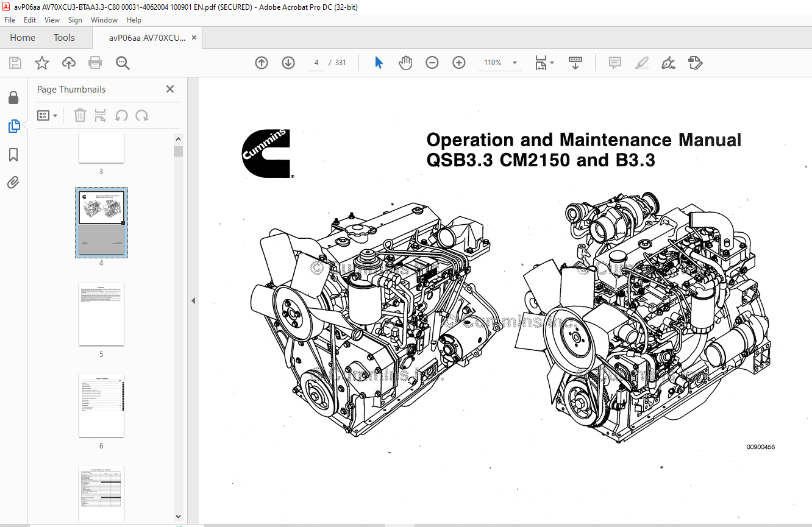Viewport: 812px width, 527px height.
Task: Close the avP06aa document tab
Action: [x=194, y=38]
